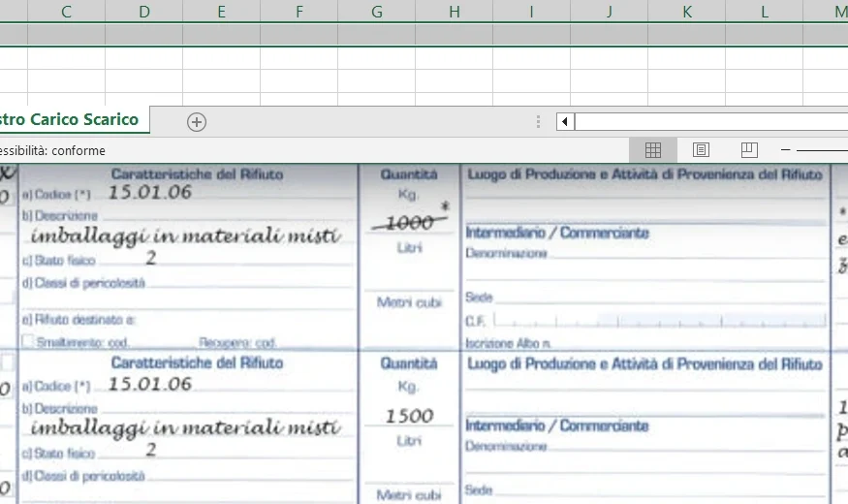Click the 1500 Kg quantity value
The height and width of the screenshot is (504, 848).
409,416
